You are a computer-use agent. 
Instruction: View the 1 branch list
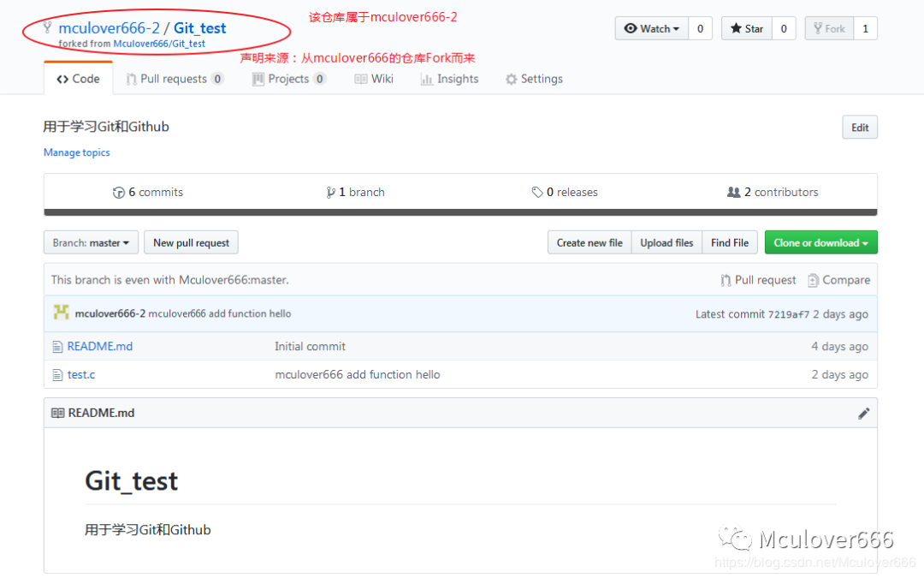coord(355,192)
